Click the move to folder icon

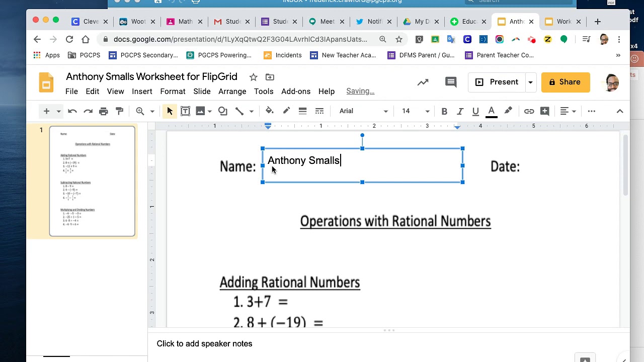pyautogui.click(x=270, y=77)
